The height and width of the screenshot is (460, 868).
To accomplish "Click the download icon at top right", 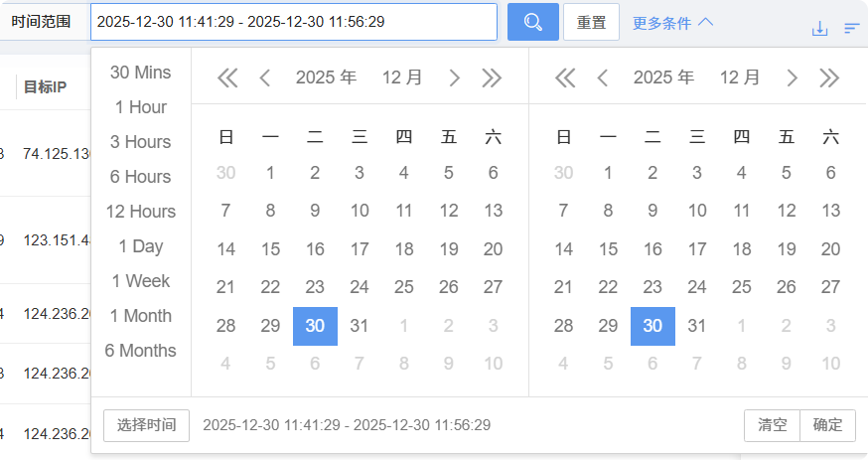I will [x=819, y=28].
